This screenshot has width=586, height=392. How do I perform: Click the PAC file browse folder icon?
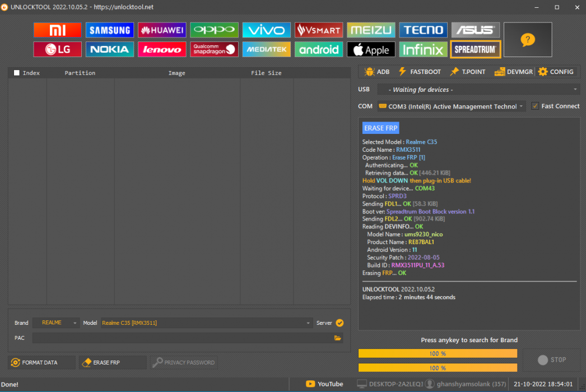tap(337, 338)
